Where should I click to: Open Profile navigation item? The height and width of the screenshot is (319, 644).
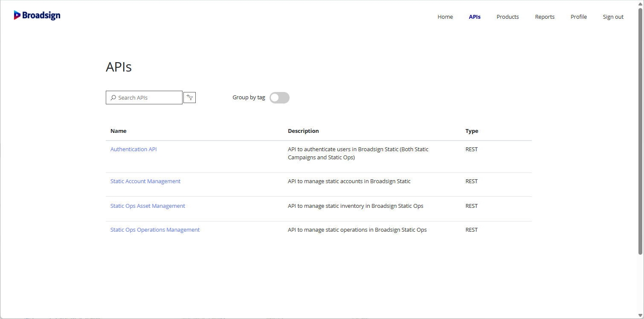pos(579,17)
